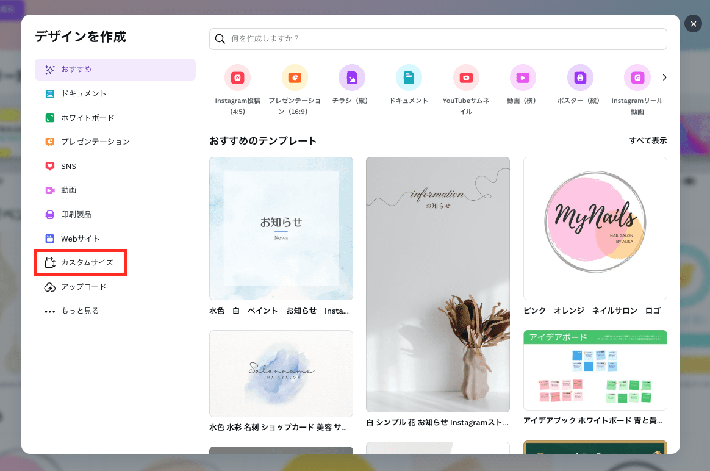Choose the Instagramリール動画 shortcut icon
Image resolution: width=710 pixels, height=471 pixels.
point(637,78)
